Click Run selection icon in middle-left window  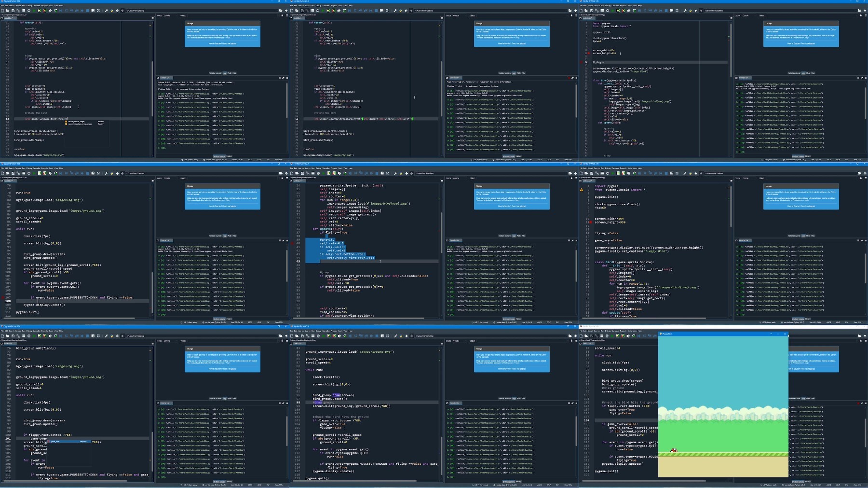(x=50, y=173)
